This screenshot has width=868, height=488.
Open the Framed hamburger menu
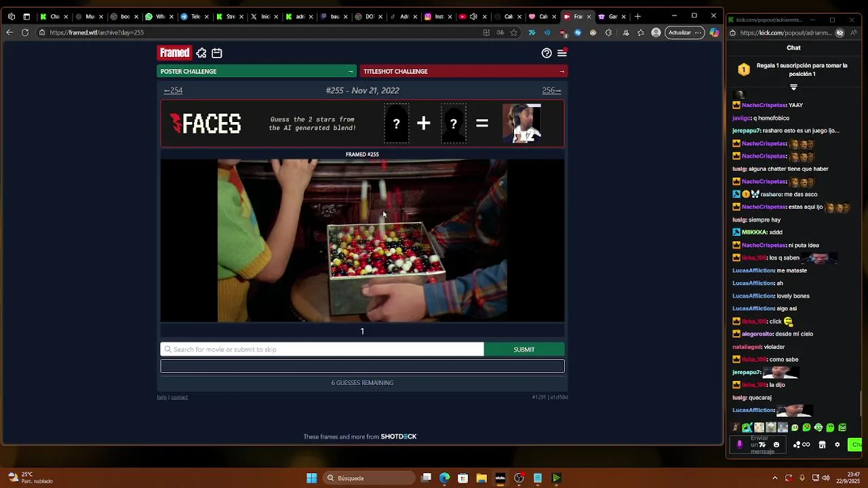pyautogui.click(x=562, y=53)
